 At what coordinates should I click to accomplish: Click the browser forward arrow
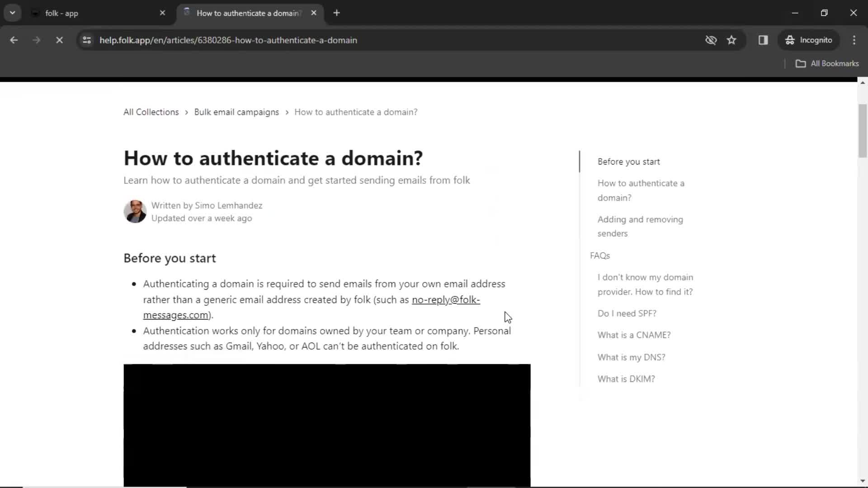[36, 40]
